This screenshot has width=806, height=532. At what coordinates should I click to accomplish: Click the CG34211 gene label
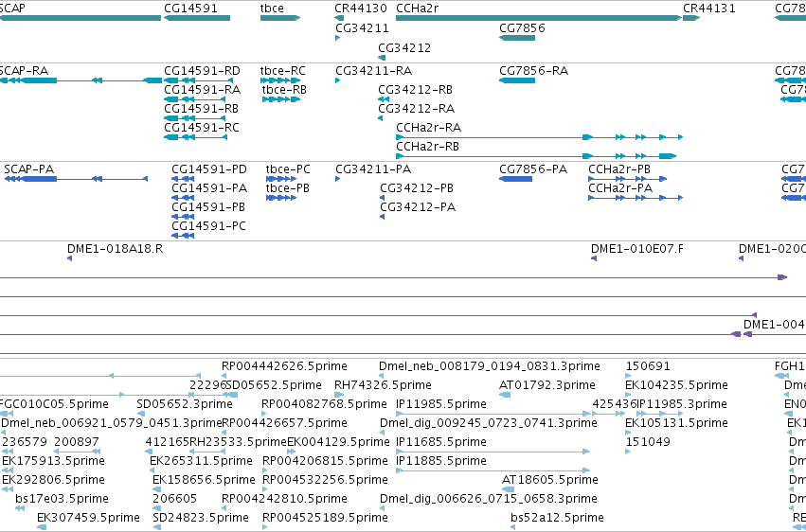click(363, 27)
